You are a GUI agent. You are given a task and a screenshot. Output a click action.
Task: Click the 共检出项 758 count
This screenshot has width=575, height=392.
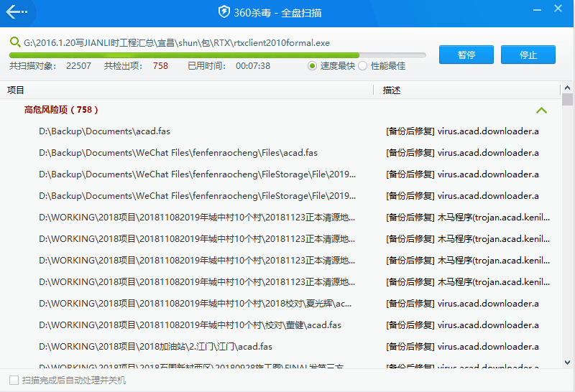coord(160,66)
